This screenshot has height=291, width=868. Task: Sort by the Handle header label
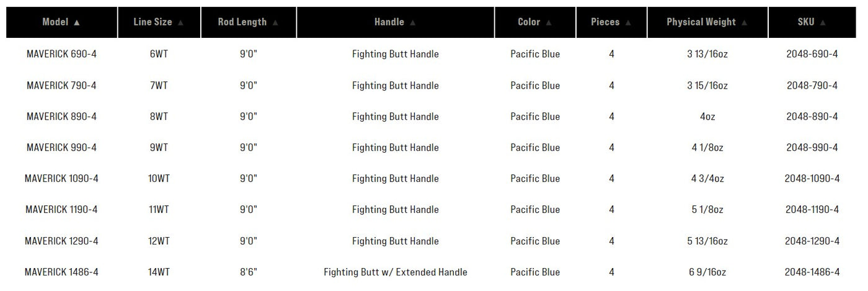(x=389, y=22)
